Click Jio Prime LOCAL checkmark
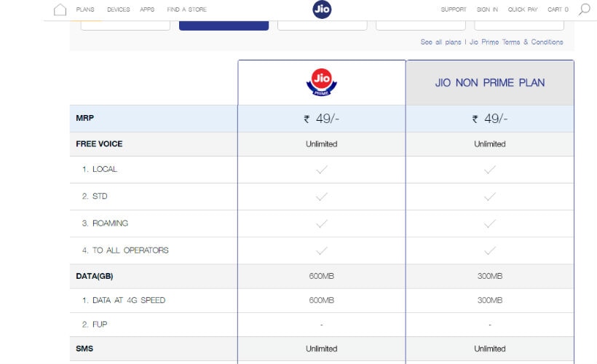597x364 pixels. 322,170
